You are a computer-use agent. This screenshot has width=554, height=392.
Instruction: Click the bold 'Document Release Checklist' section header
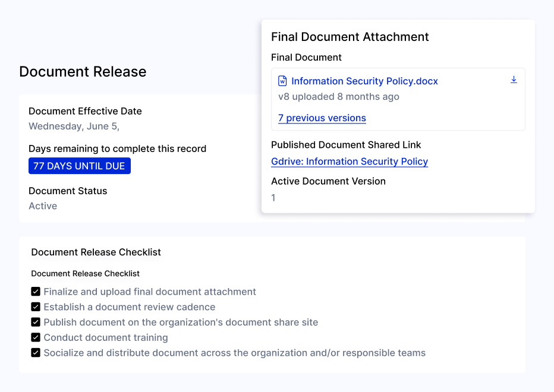pos(96,252)
